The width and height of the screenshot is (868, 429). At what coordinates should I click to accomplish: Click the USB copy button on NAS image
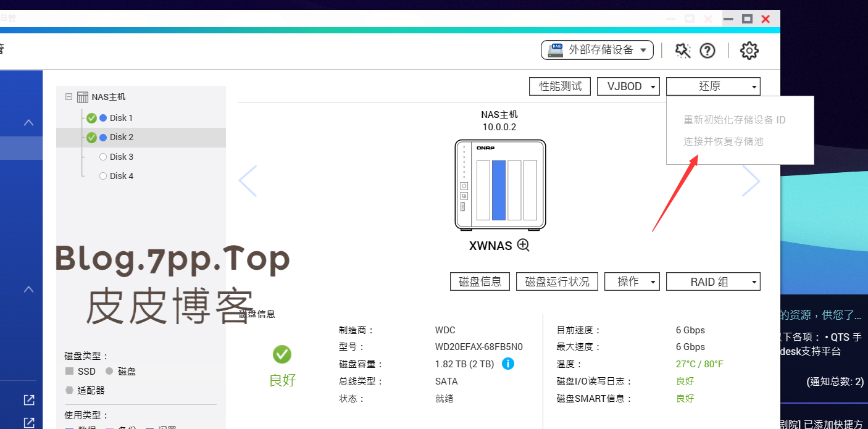[x=464, y=196]
